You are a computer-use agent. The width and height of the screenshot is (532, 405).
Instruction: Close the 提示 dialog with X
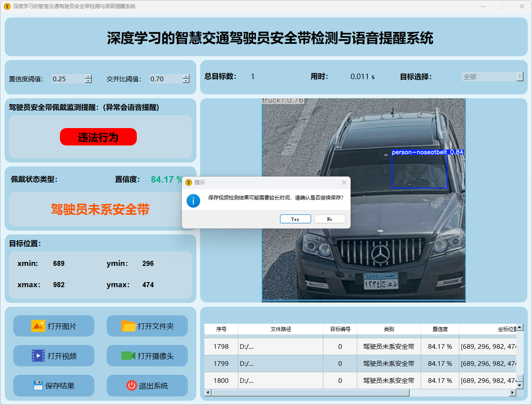(344, 183)
